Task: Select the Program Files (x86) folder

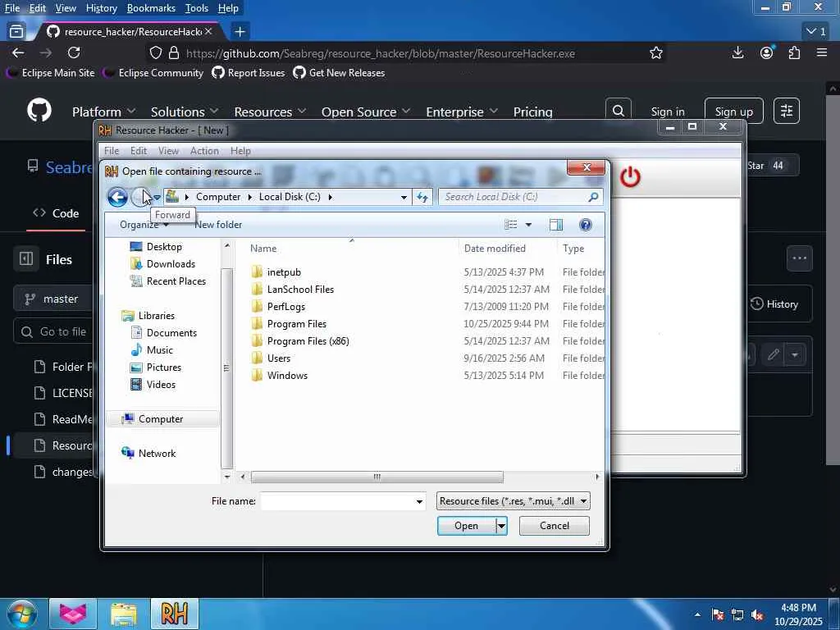Action: coord(308,340)
